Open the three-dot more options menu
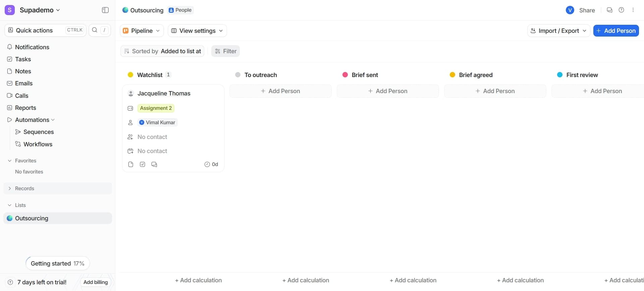 (633, 10)
